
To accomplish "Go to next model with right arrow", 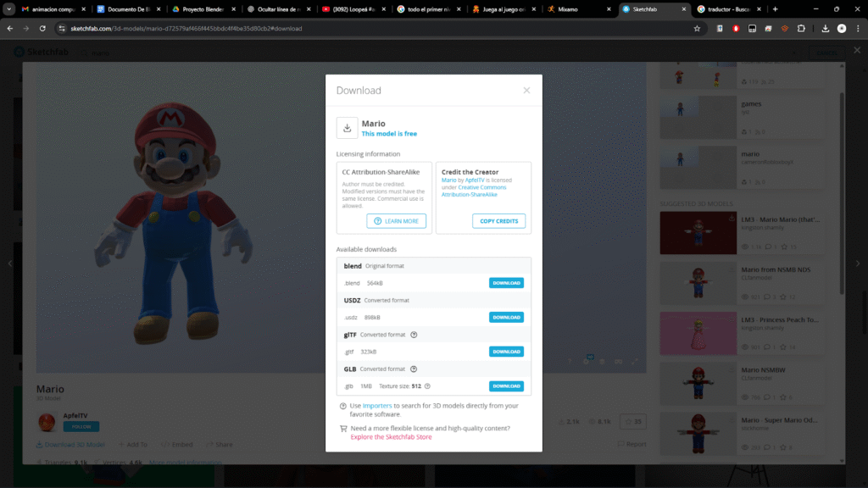I will click(x=858, y=263).
